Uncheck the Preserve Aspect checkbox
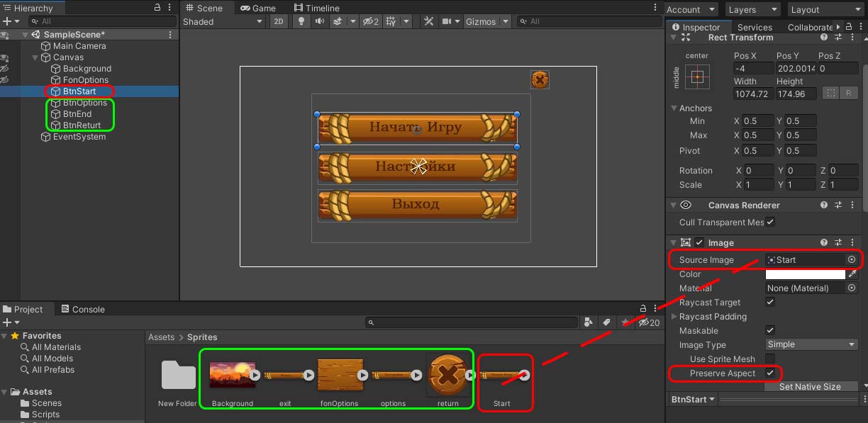 coord(770,373)
